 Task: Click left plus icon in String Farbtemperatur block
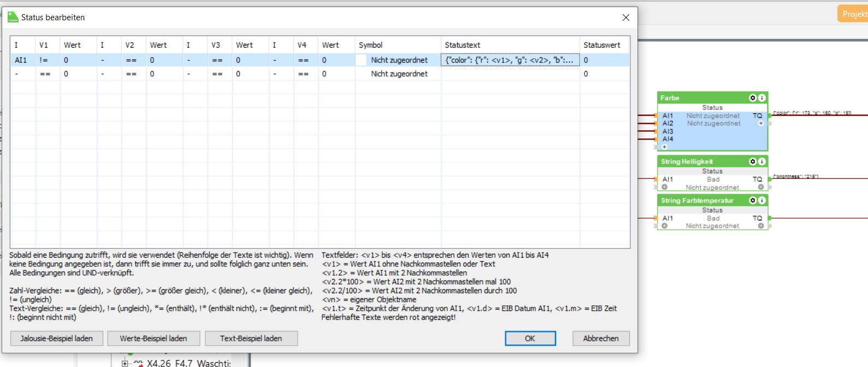click(665, 225)
